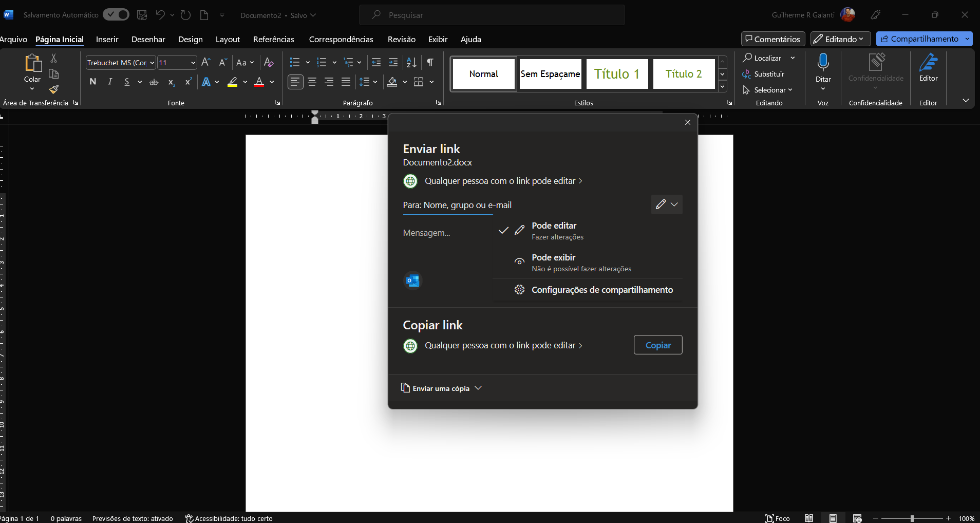Click the Sort A-Z icon
This screenshot has height=523, width=980.
pyautogui.click(x=411, y=62)
